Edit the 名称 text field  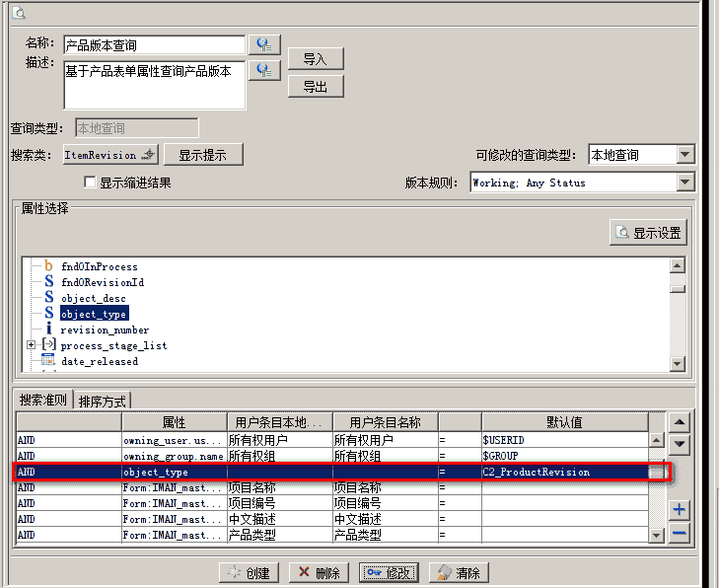(x=155, y=45)
